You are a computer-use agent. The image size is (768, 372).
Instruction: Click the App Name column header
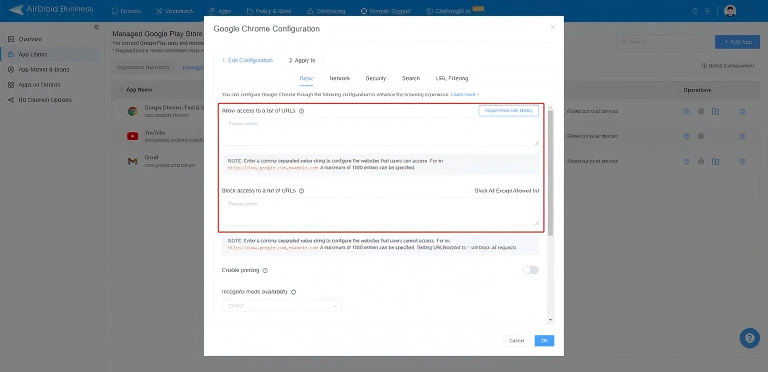(139, 90)
